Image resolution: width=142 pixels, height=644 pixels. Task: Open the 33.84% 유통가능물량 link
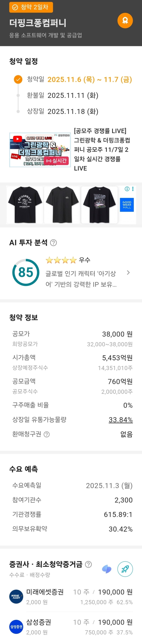121,420
